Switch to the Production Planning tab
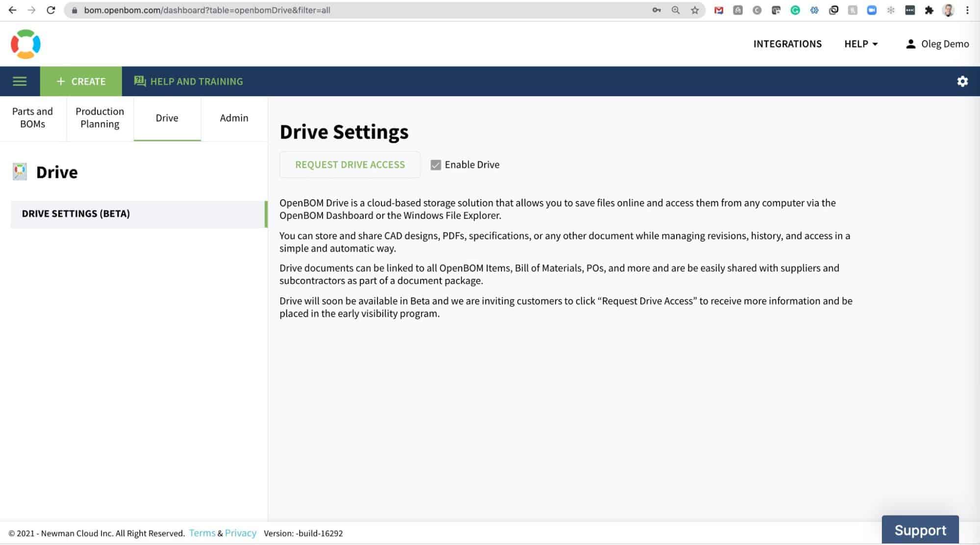The height and width of the screenshot is (545, 980). tap(100, 118)
